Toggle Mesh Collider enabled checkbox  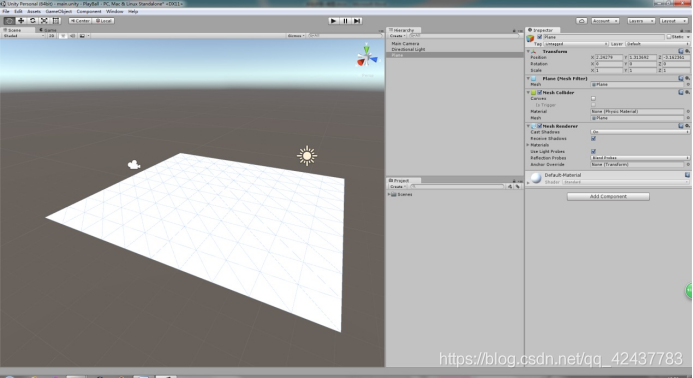[540, 92]
